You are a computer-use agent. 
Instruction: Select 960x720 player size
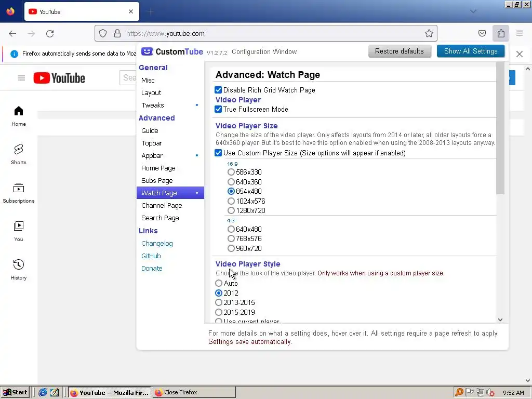(231, 248)
